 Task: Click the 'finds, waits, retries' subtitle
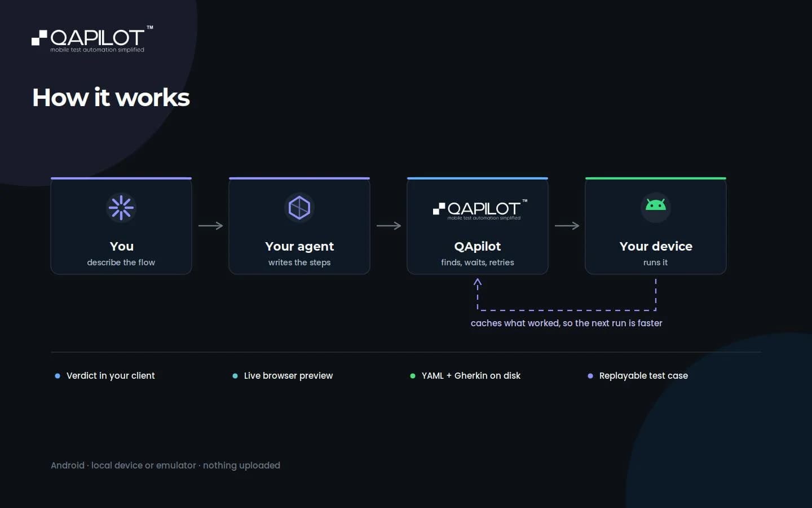click(x=478, y=262)
